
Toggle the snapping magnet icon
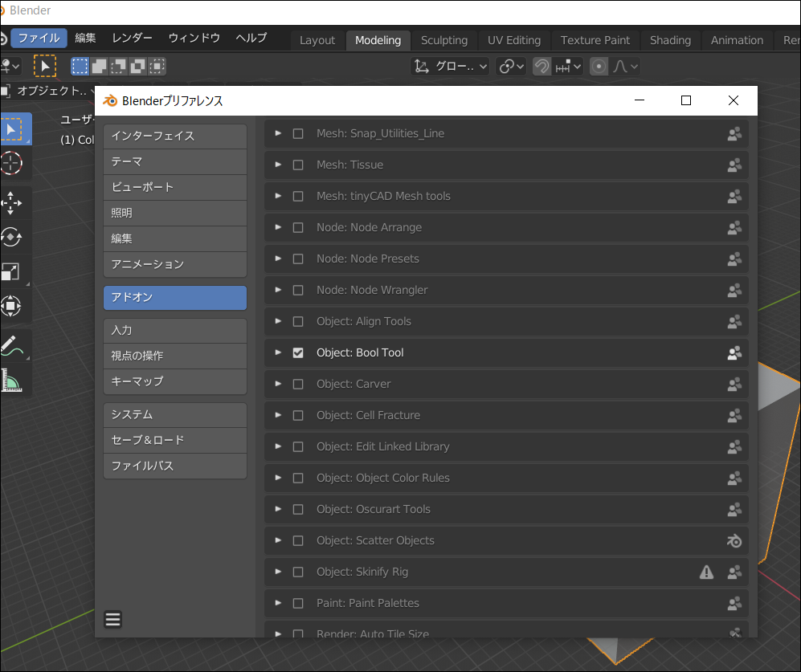pos(542,67)
